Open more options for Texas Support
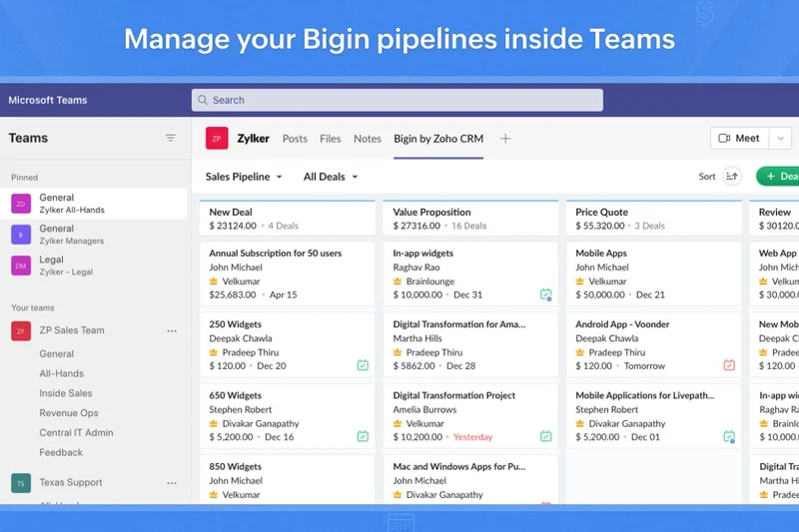 tap(172, 483)
